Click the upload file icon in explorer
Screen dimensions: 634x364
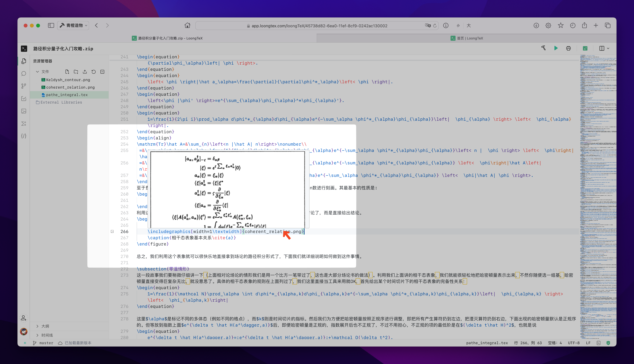pos(85,72)
